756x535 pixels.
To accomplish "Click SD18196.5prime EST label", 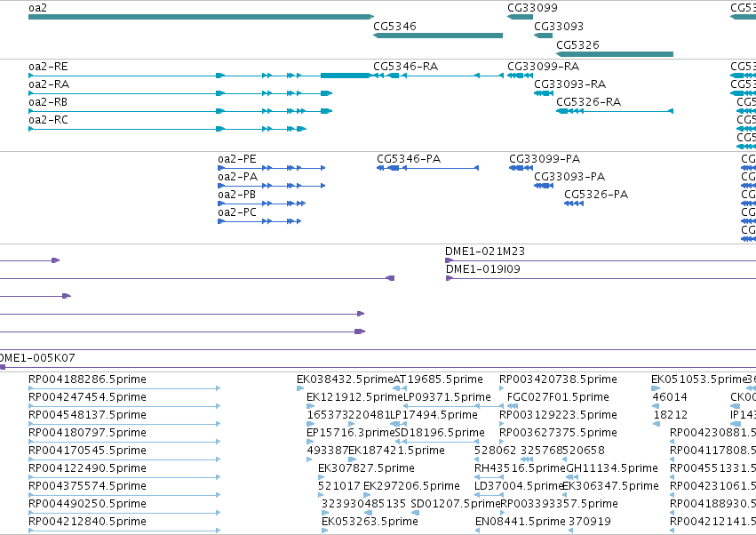I will tap(440, 432).
